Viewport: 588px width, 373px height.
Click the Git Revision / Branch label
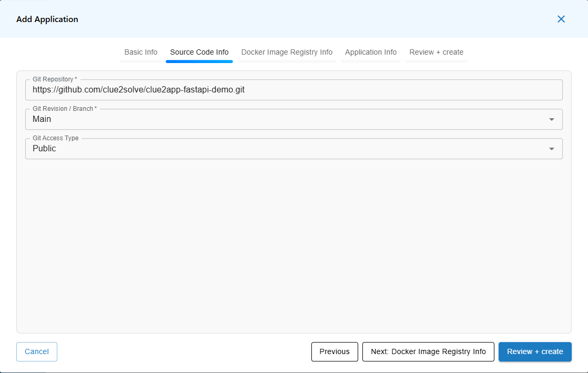64,109
